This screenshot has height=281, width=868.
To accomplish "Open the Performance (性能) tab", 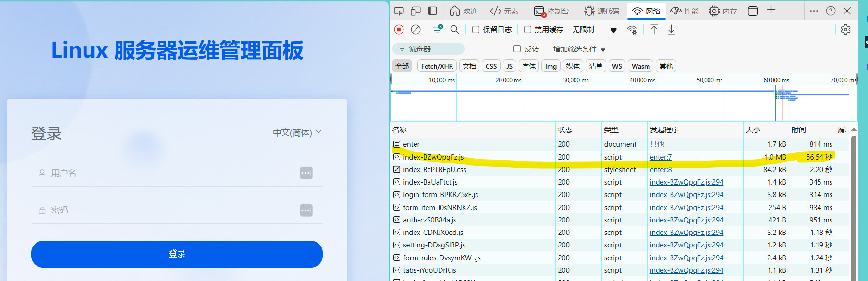I will coord(685,11).
